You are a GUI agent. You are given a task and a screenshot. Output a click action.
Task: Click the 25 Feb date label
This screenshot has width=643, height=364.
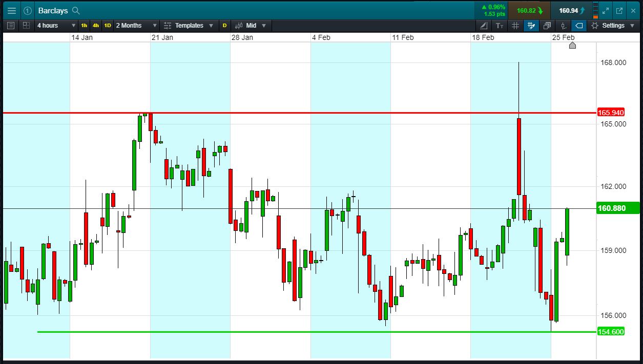(563, 37)
